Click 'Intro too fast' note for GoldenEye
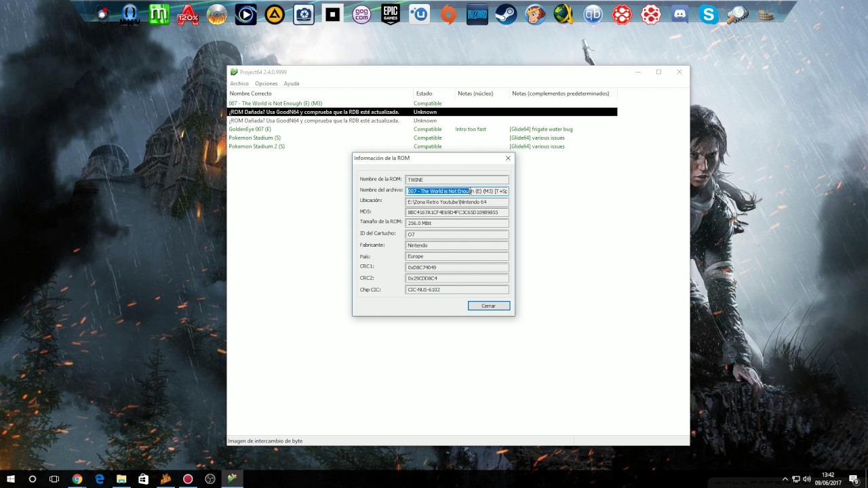 tap(471, 129)
